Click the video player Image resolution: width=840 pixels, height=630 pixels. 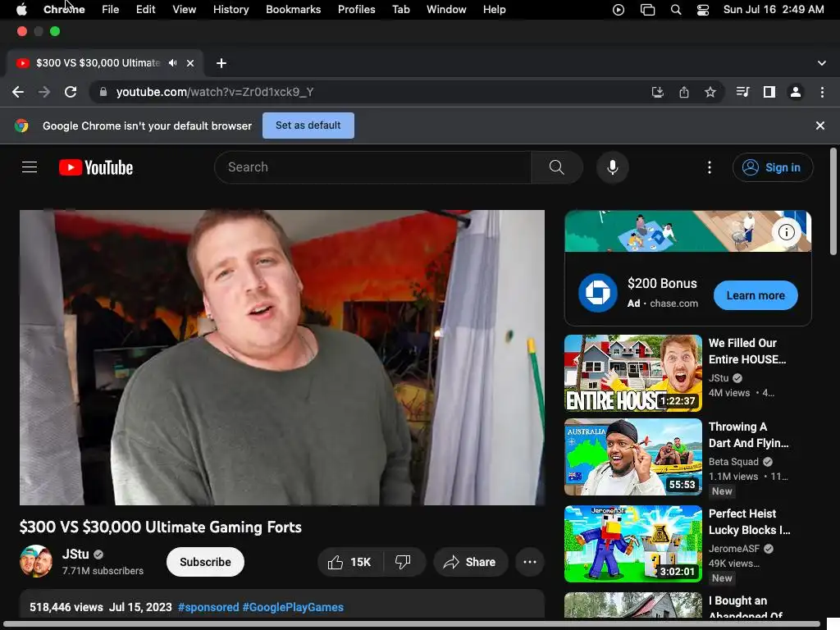(x=282, y=358)
